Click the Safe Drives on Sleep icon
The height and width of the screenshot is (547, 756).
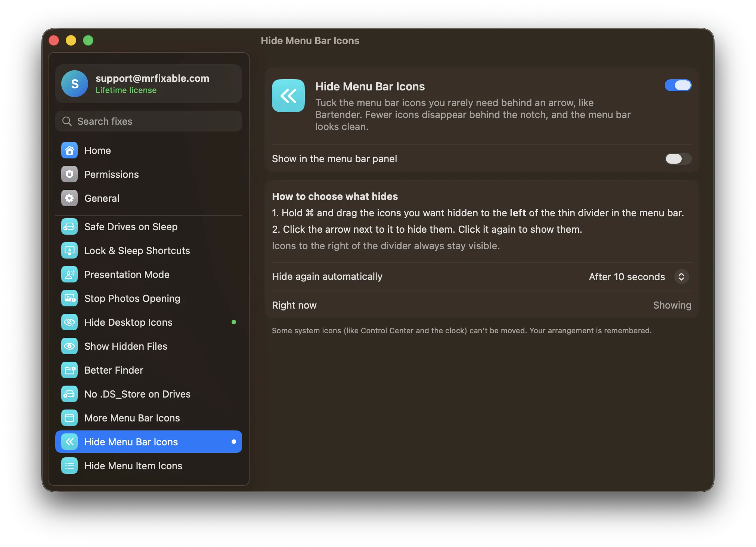pos(69,226)
